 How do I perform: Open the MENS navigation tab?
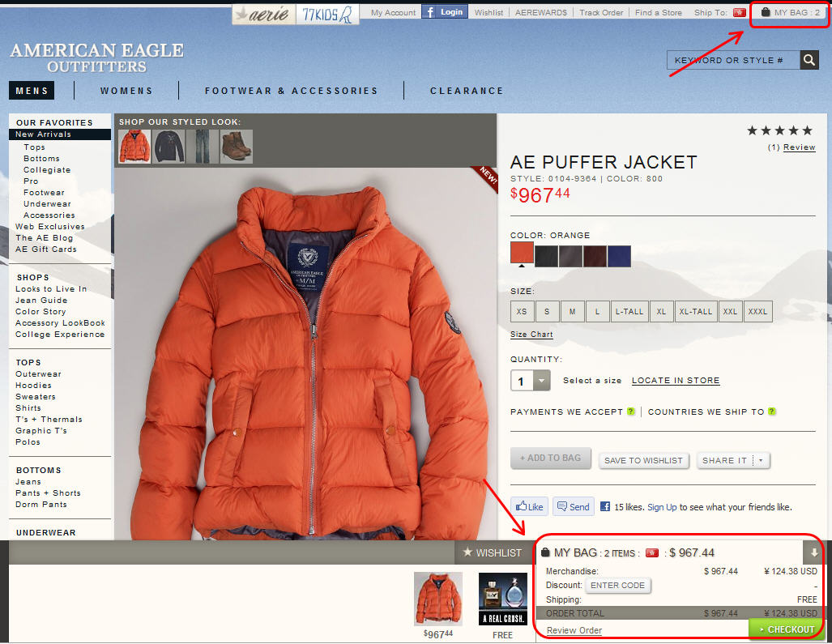[x=32, y=91]
